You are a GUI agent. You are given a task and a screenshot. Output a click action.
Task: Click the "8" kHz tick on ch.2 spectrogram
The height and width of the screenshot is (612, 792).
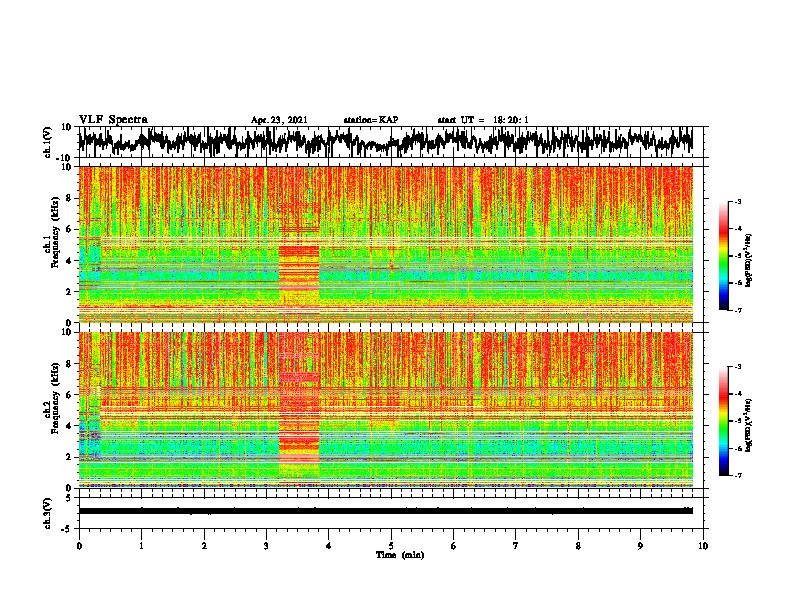pos(70,364)
